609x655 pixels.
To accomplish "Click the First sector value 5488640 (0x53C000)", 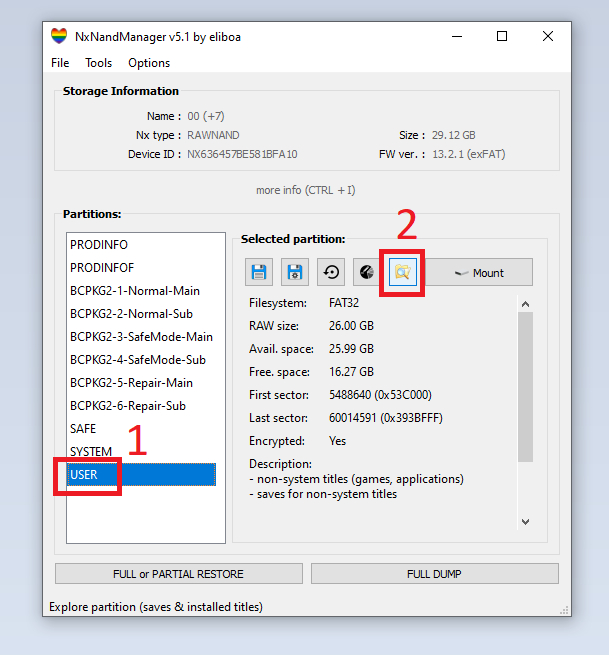I will 380,395.
